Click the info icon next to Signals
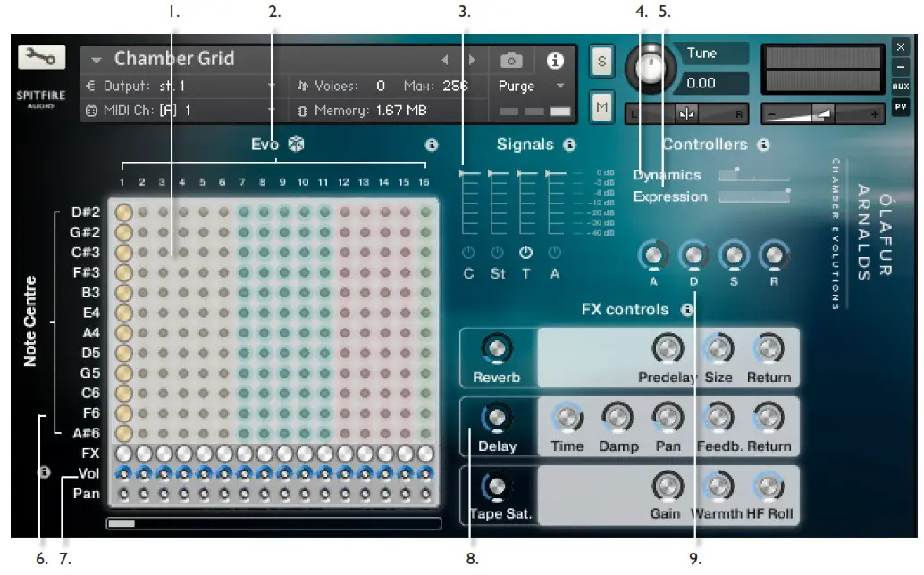This screenshot has width=924, height=575. [x=569, y=144]
